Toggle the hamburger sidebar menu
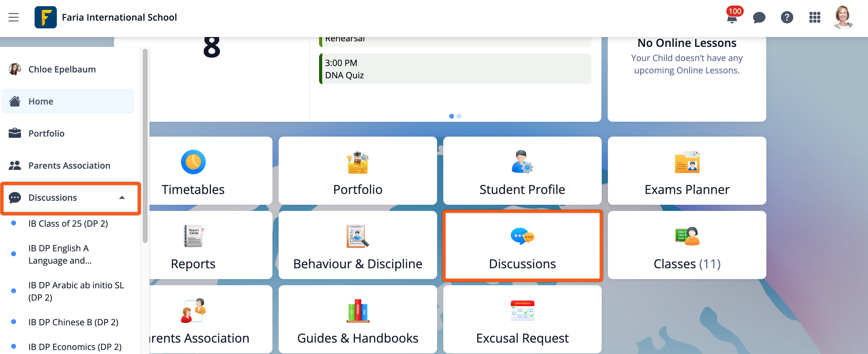Viewport: 868px width, 354px height. 14,18
